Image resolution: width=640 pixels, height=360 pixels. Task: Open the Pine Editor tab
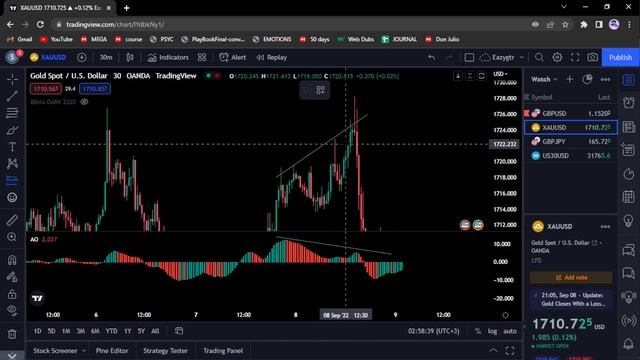(112, 351)
